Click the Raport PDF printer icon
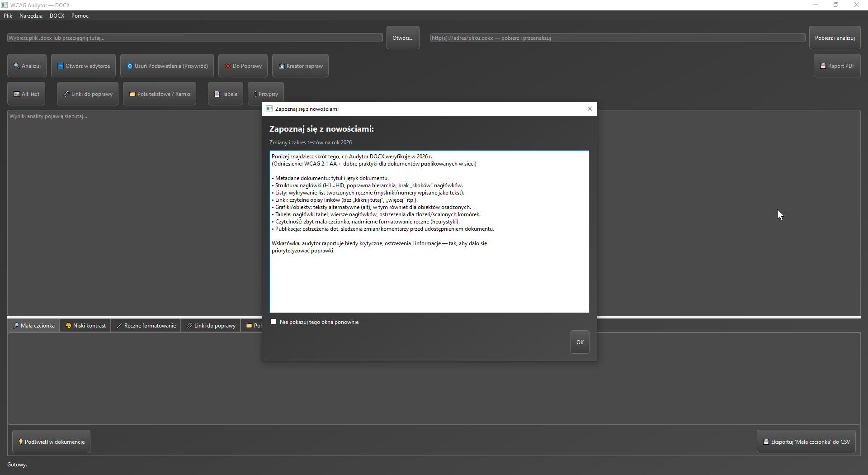Viewport: 868px width, 475px height. coord(824,66)
